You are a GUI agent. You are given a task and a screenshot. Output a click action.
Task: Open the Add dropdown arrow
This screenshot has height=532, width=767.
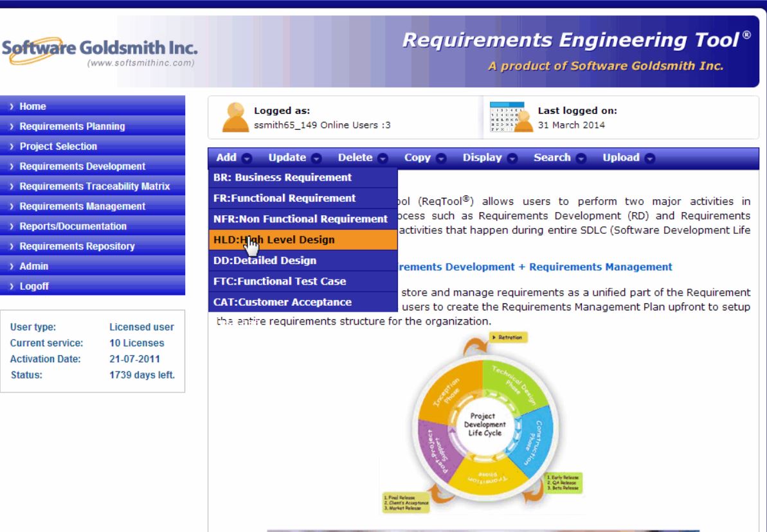pyautogui.click(x=247, y=159)
